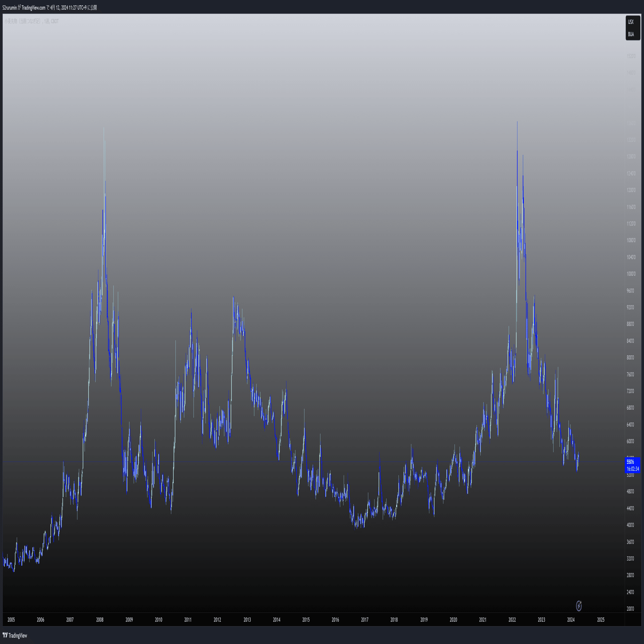The width and height of the screenshot is (644, 644).
Task: Click the 12000'0 price scale label
Action: coord(631,190)
